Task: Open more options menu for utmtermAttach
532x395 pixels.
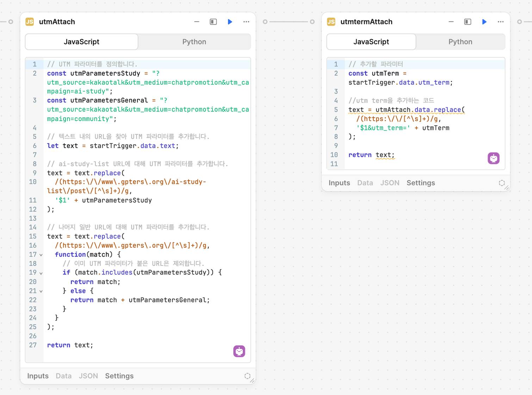Action: click(x=501, y=22)
